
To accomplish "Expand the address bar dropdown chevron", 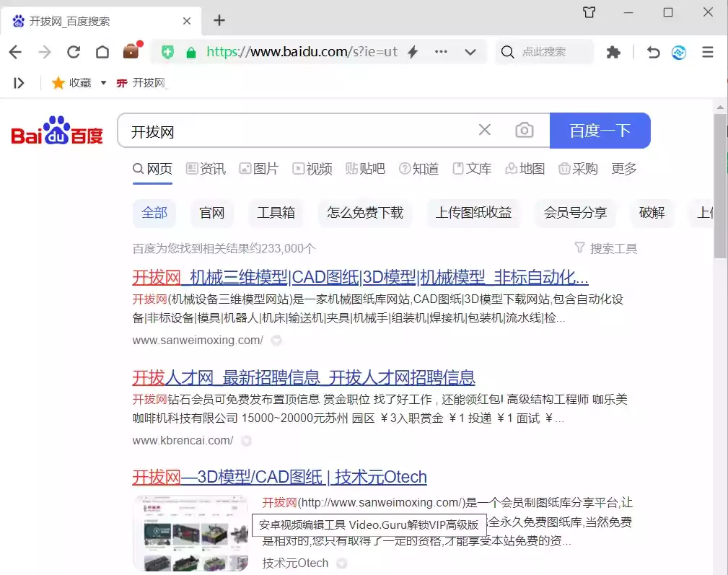I will tap(470, 52).
